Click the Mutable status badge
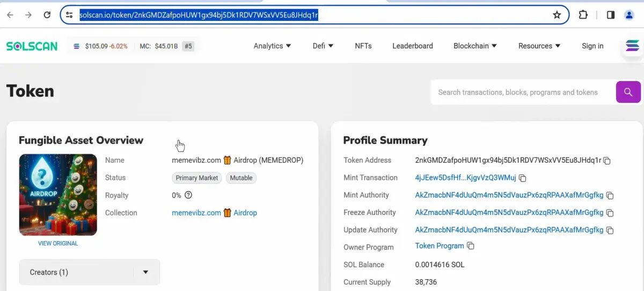The image size is (644, 291). point(241,178)
